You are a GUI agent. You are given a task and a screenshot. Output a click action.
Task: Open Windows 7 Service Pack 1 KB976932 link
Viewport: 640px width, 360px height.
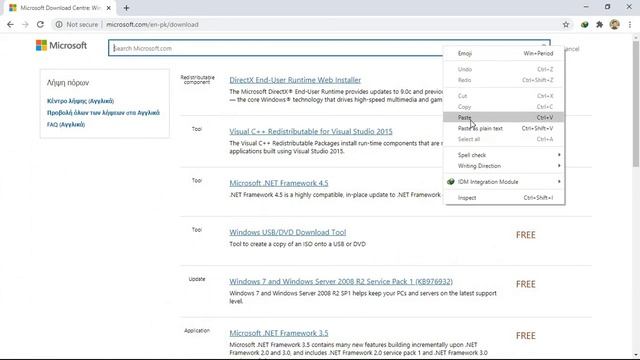(x=341, y=282)
